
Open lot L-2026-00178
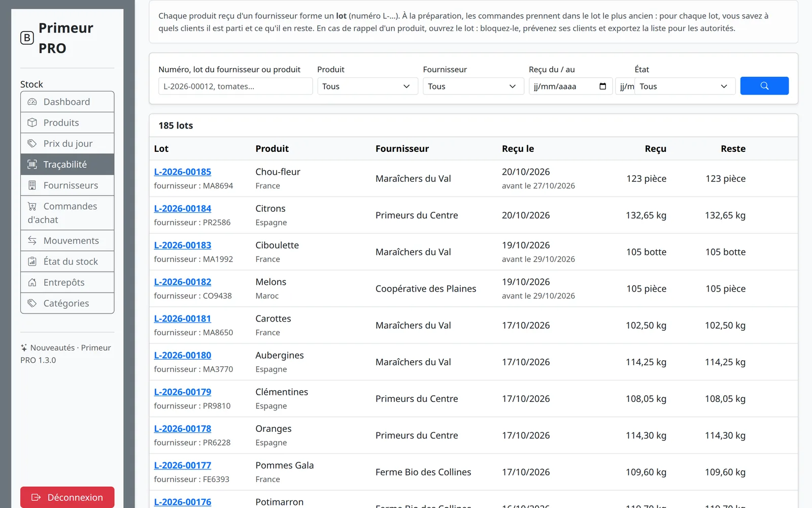[x=183, y=429]
